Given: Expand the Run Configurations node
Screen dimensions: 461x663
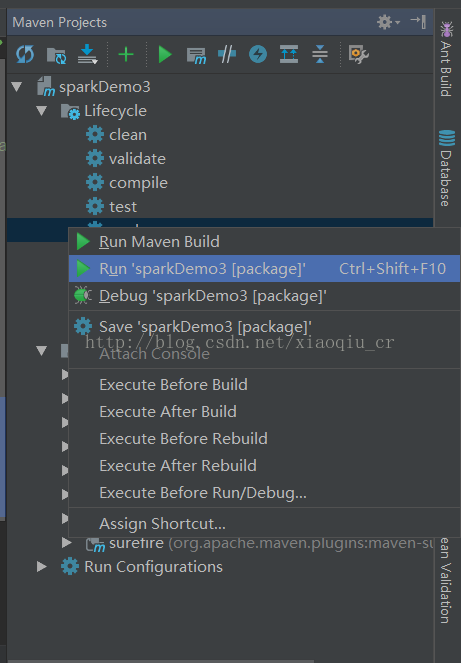Looking at the screenshot, I should (x=41, y=567).
